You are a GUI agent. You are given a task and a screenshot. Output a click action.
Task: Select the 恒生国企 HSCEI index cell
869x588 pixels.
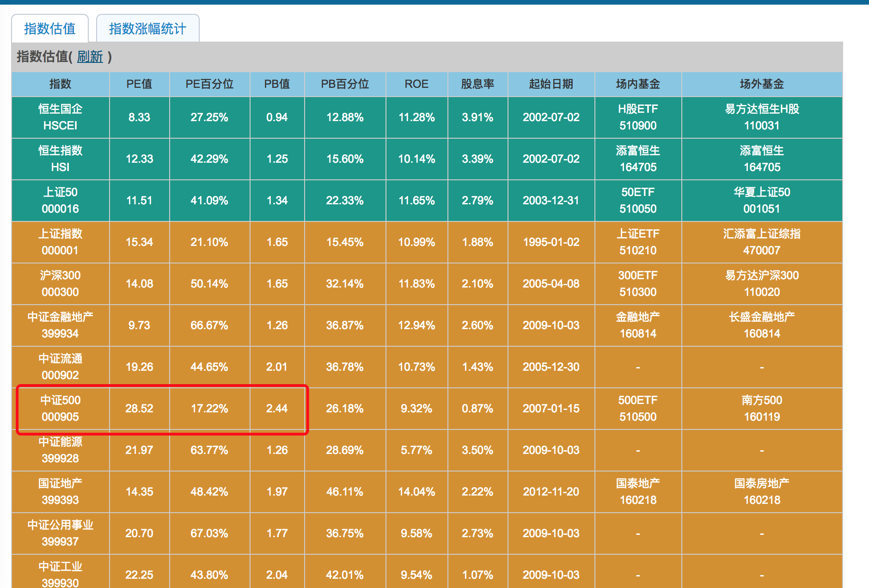pos(60,117)
